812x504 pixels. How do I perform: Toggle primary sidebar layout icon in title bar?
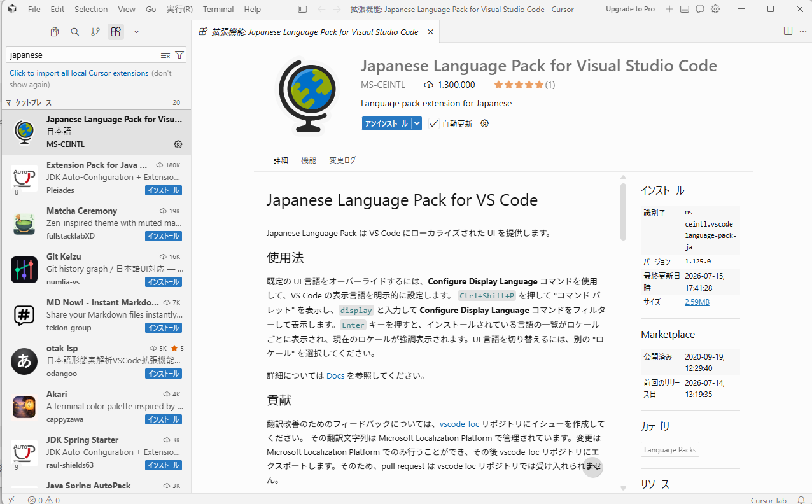point(302,10)
